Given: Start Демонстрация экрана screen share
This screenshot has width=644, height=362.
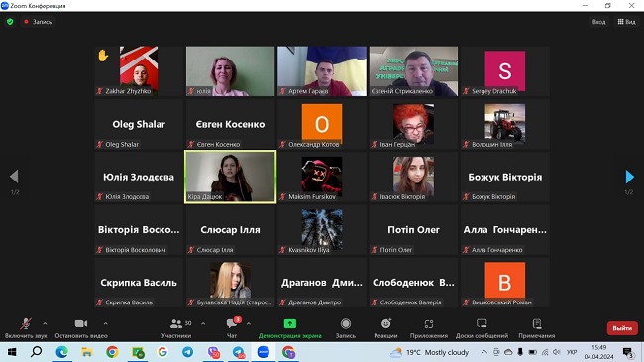Looking at the screenshot, I should [290, 328].
